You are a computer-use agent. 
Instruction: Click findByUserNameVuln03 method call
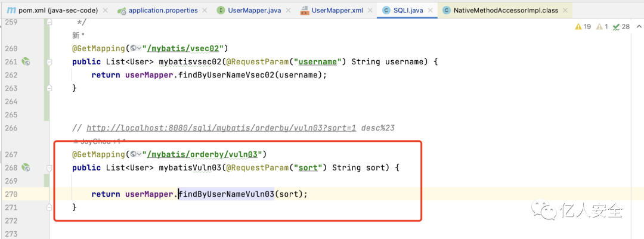coord(226,194)
